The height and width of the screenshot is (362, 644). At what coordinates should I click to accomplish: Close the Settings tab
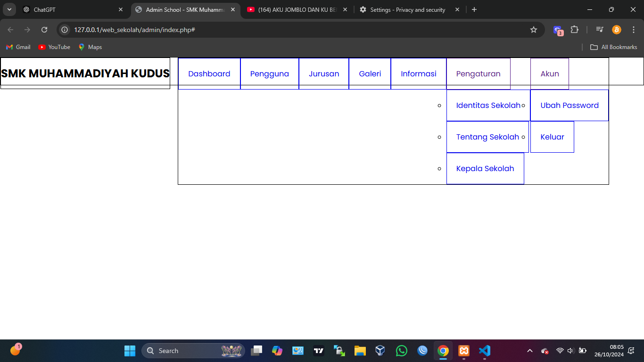pyautogui.click(x=457, y=9)
